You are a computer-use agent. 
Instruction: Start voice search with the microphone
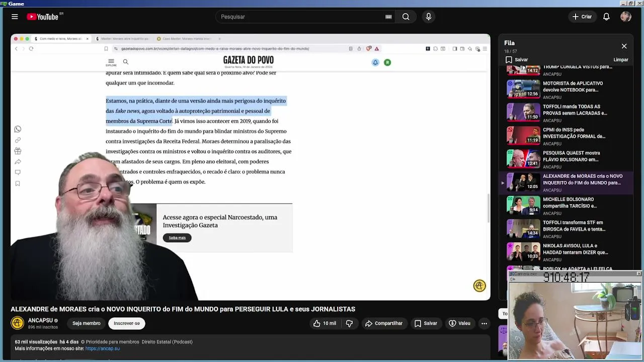pyautogui.click(x=429, y=17)
